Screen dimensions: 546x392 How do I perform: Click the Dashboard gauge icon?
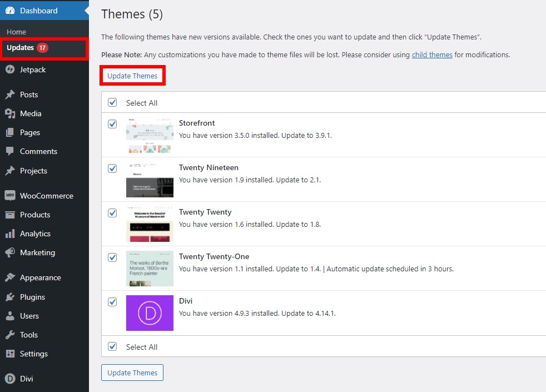point(10,11)
